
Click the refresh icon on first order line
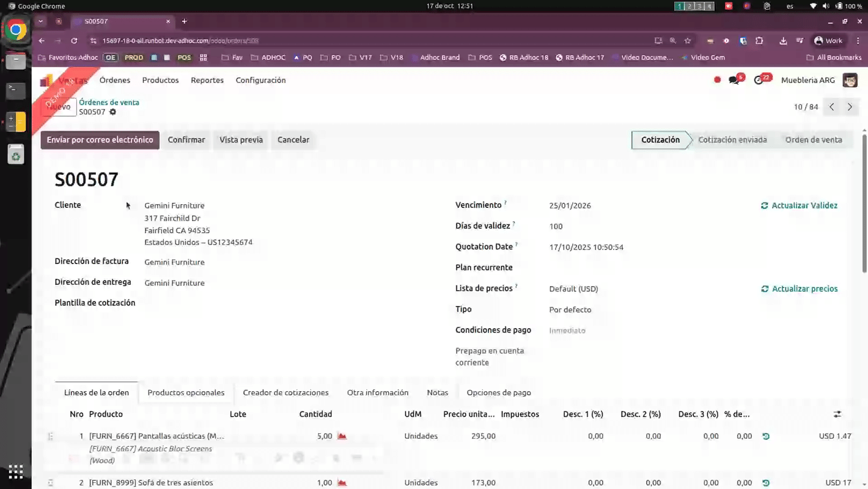click(766, 436)
